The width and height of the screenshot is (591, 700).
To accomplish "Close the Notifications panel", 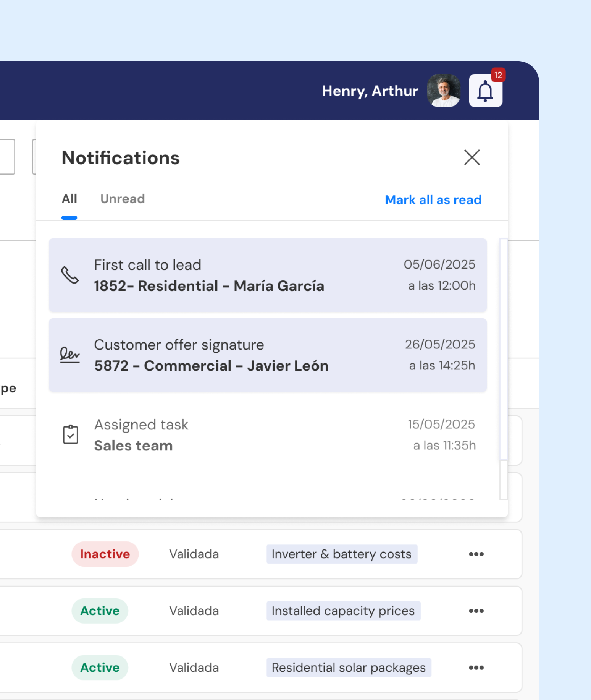I will (x=472, y=157).
